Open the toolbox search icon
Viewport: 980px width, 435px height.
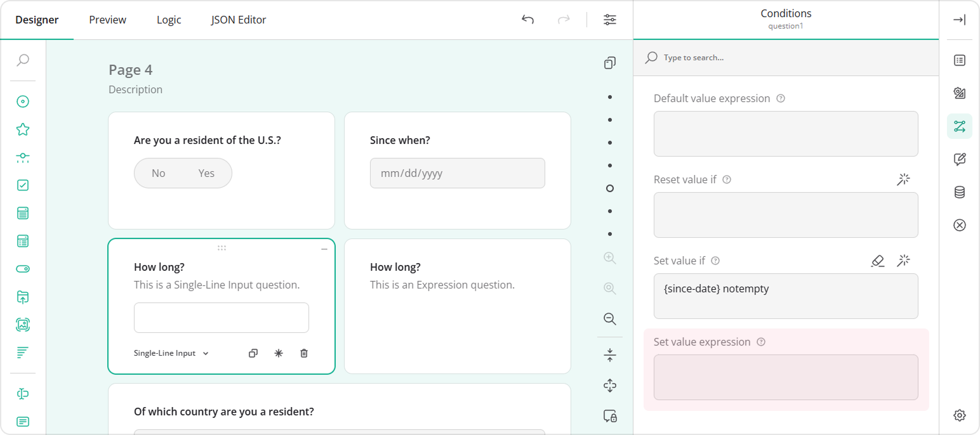click(x=23, y=60)
